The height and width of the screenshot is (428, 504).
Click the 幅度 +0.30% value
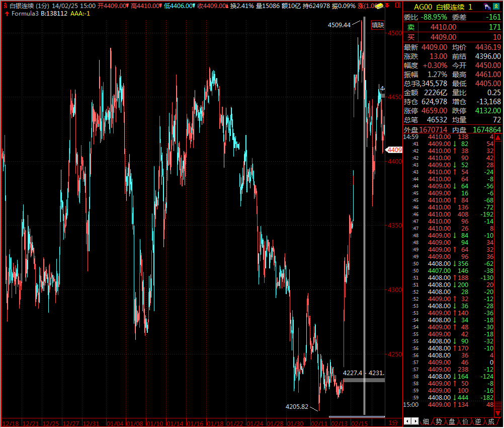pos(435,65)
